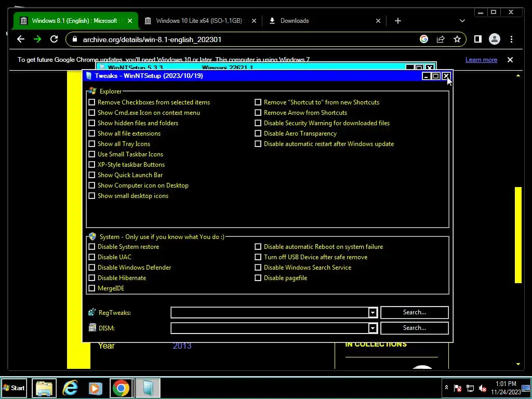Expand the RegTweaks dropdown arrow
This screenshot has width=532, height=399.
(x=373, y=312)
